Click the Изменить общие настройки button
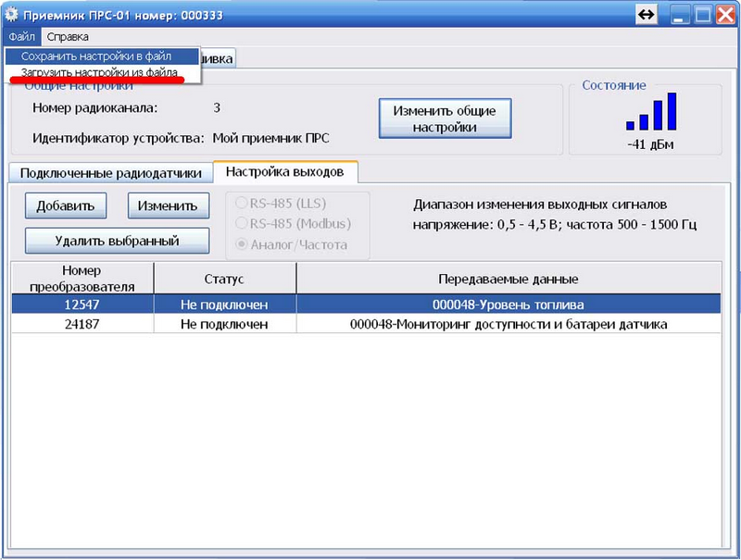This screenshot has height=560, width=741. click(x=445, y=118)
